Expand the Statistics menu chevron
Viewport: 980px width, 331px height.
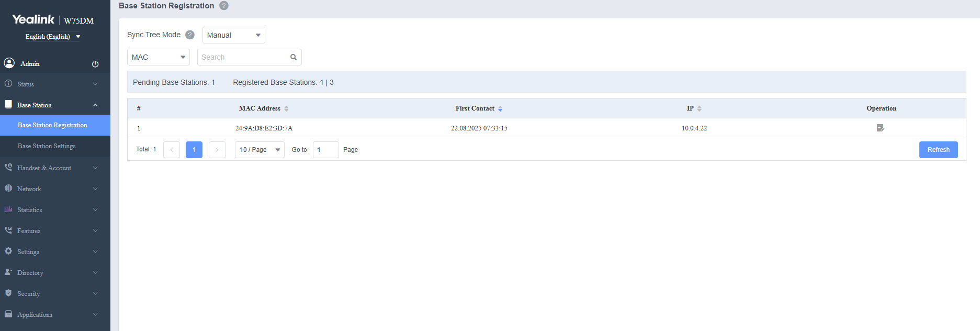point(95,210)
